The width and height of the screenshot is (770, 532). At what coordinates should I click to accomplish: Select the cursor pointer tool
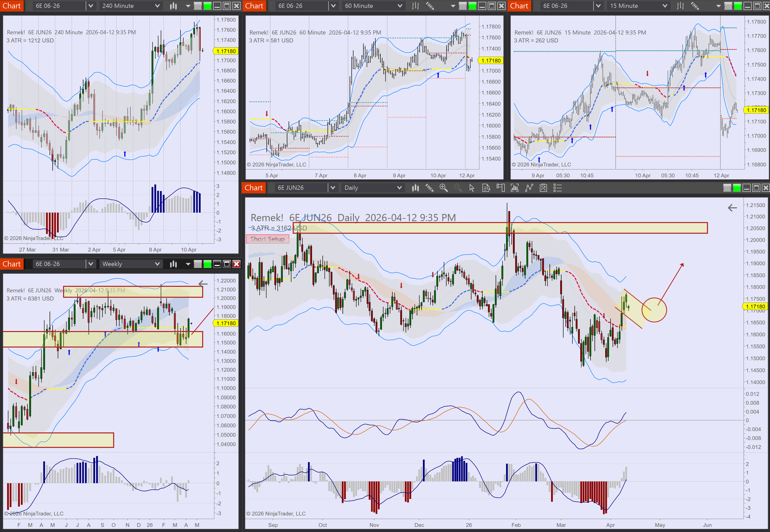click(472, 188)
